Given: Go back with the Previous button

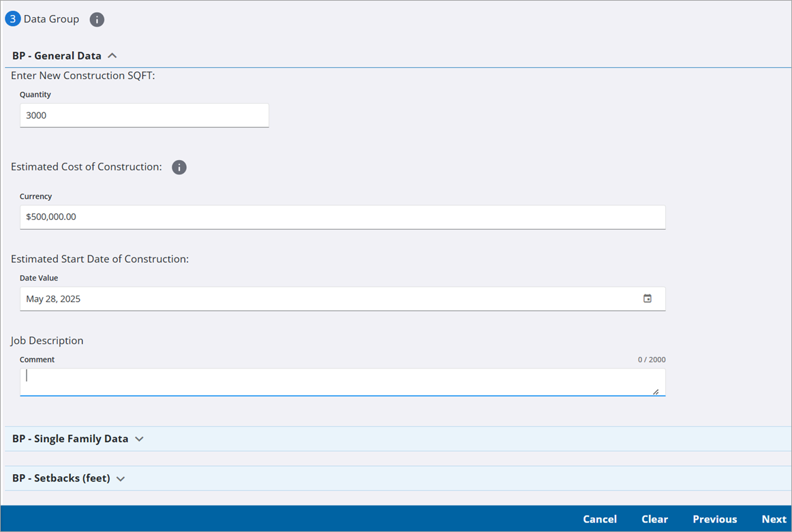Looking at the screenshot, I should click(714, 519).
